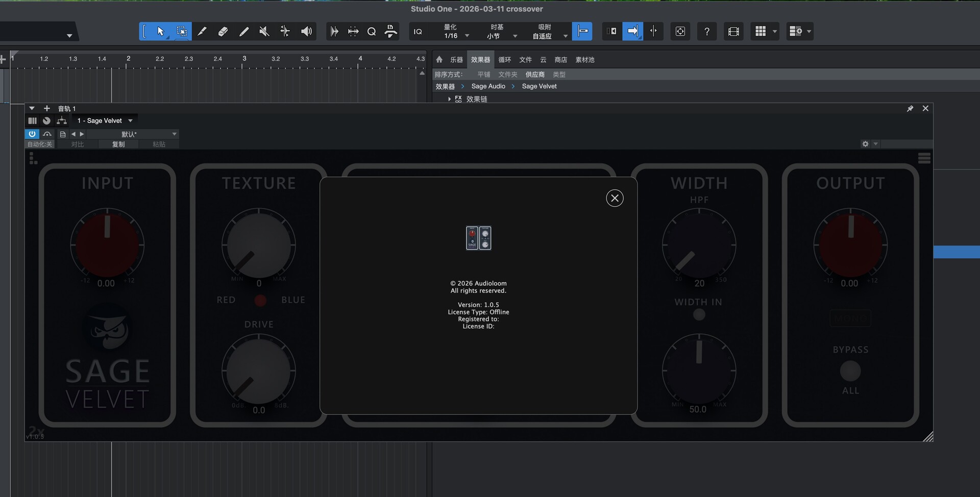Expand the 效果链 tree item
This screenshot has width=980, height=497.
pos(449,99)
